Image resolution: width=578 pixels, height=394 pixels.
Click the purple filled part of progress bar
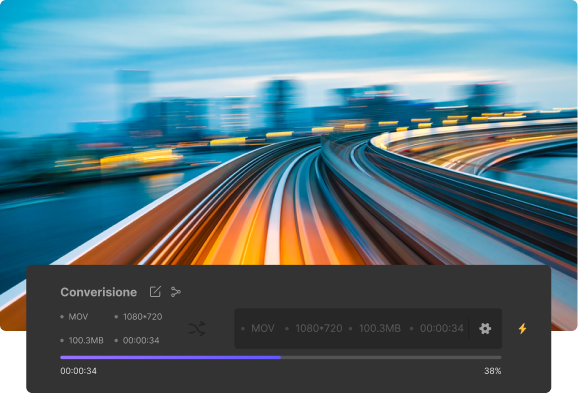170,357
